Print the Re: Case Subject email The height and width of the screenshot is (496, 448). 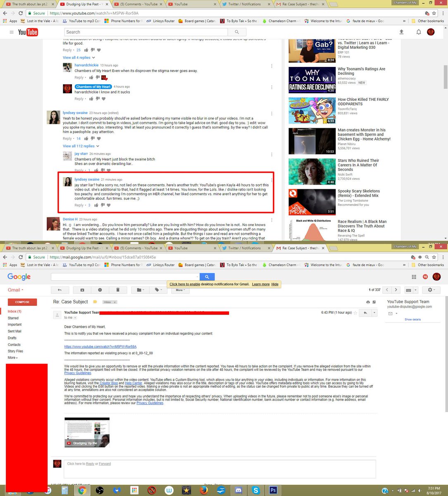tap(368, 302)
